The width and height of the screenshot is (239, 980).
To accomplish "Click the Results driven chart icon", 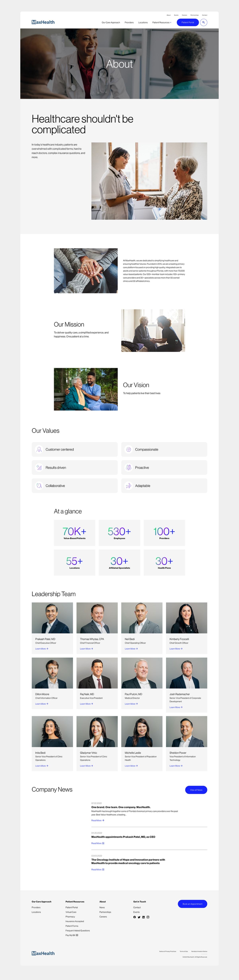I will [x=39, y=467].
